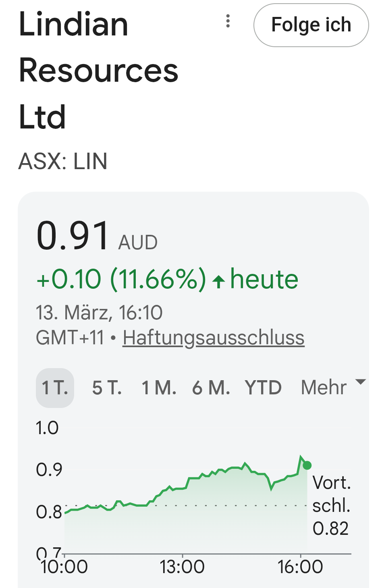The image size is (382, 588).
Task: Click the arrow next to Mehr
Action: 360,381
